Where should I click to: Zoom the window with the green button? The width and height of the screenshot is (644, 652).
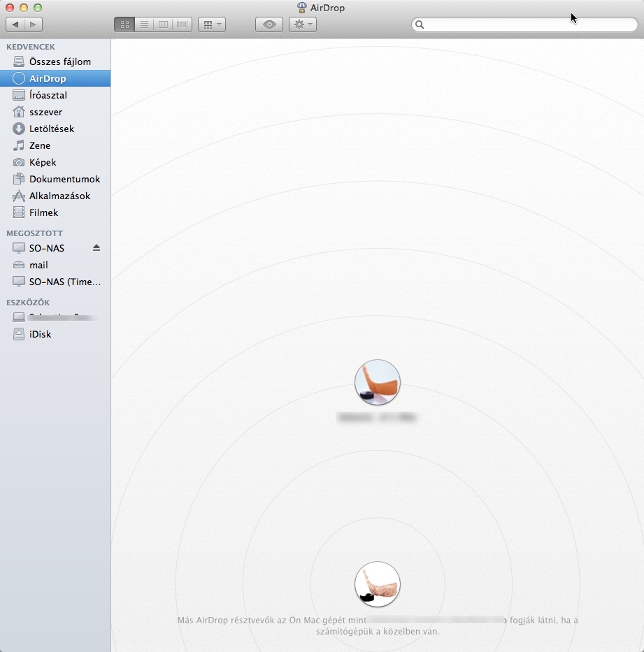[x=38, y=8]
